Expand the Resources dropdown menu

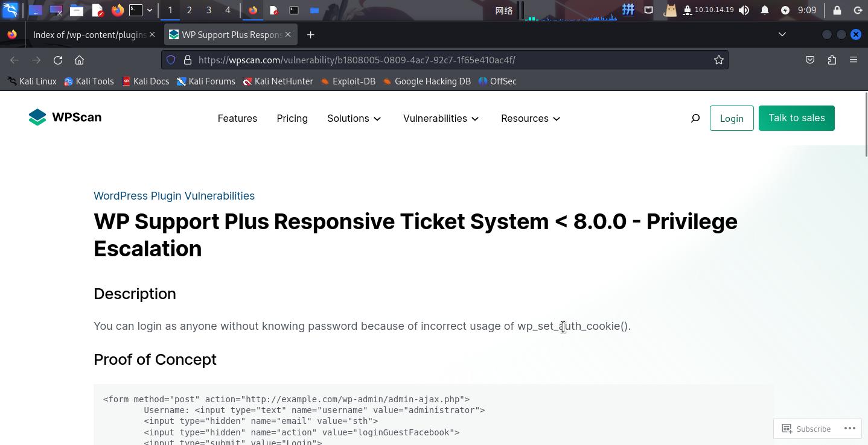[x=531, y=118]
